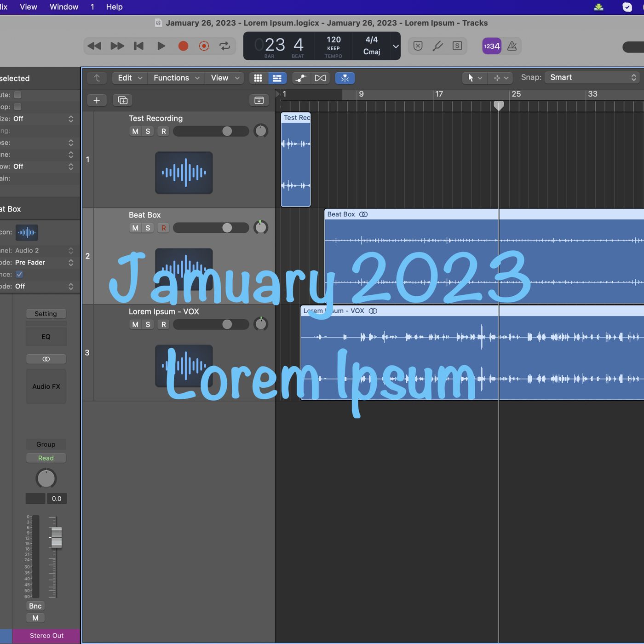644x644 pixels.
Task: Open the Window menu in the menu bar
Action: point(63,6)
